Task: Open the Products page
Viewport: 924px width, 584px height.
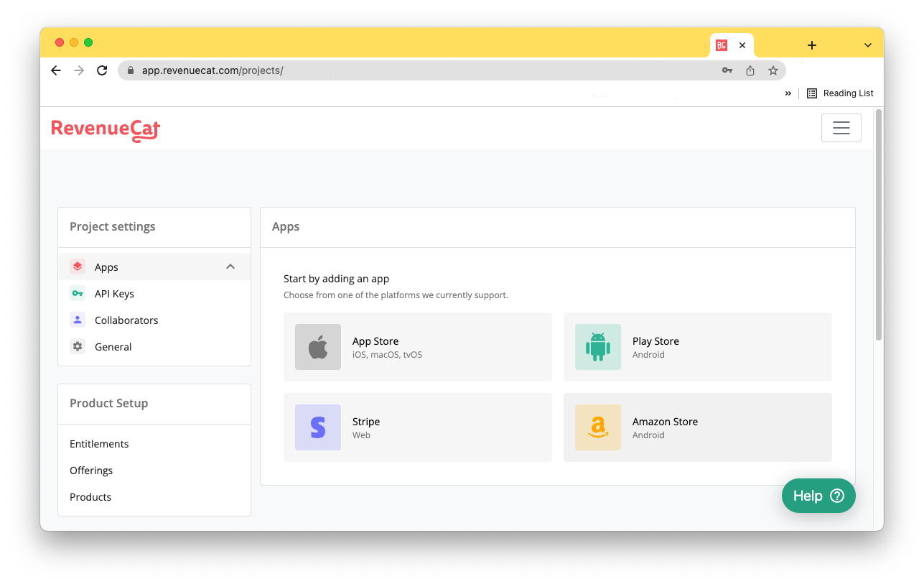Action: coord(90,497)
